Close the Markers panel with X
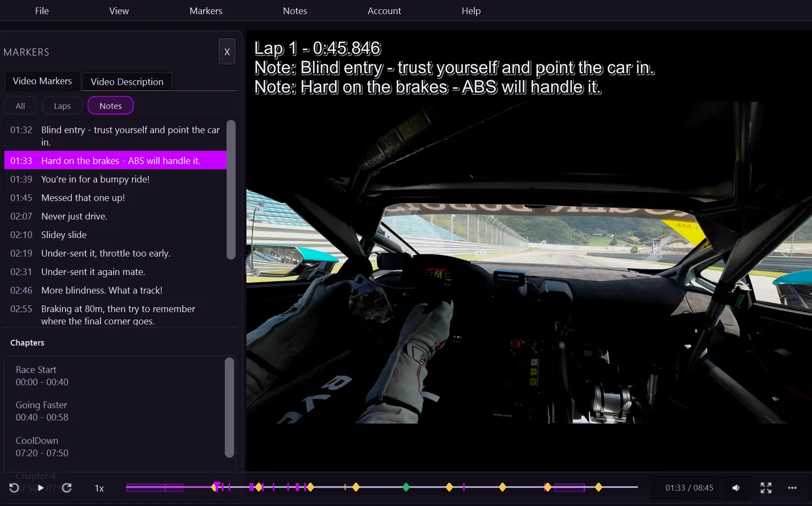 (x=227, y=52)
